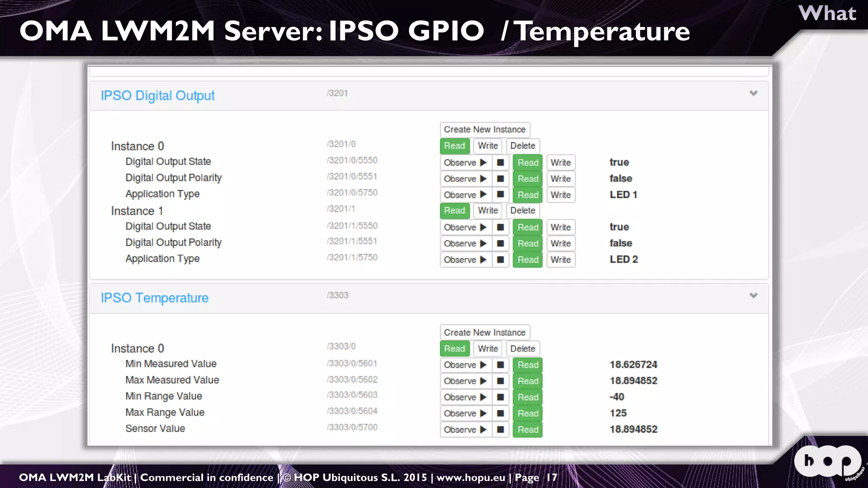This screenshot has width=868, height=488.
Task: Write Digital Output State /3201/1/5550
Action: [561, 227]
